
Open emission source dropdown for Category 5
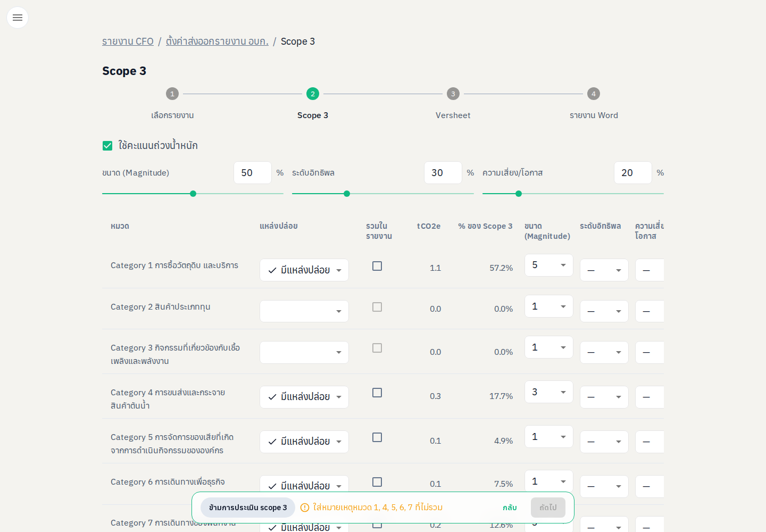click(304, 442)
